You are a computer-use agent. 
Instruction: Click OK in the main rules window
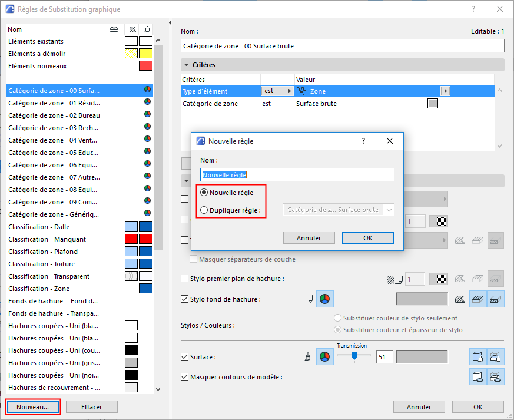point(477,407)
